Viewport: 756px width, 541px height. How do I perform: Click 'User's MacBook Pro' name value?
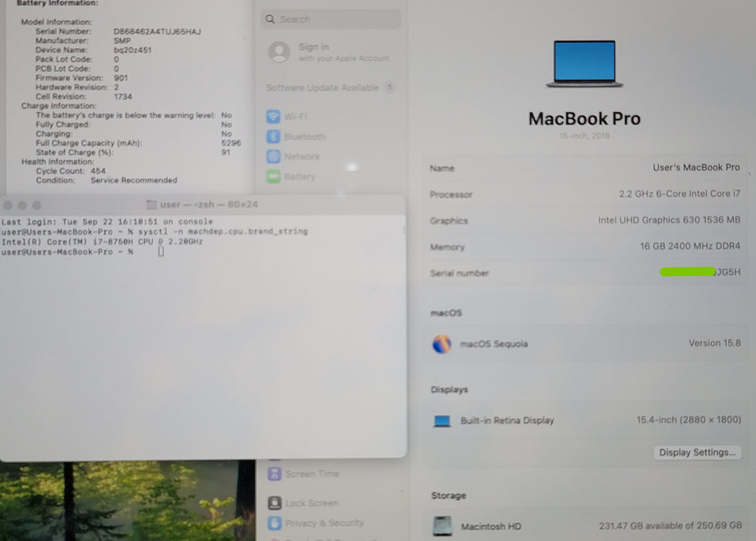click(x=697, y=168)
